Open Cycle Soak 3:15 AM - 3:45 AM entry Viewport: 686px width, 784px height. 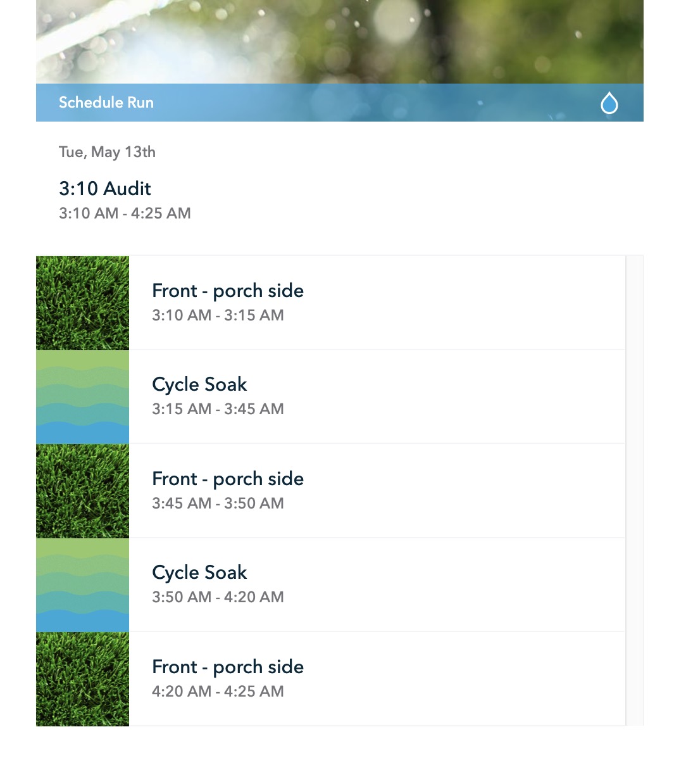pos(330,397)
